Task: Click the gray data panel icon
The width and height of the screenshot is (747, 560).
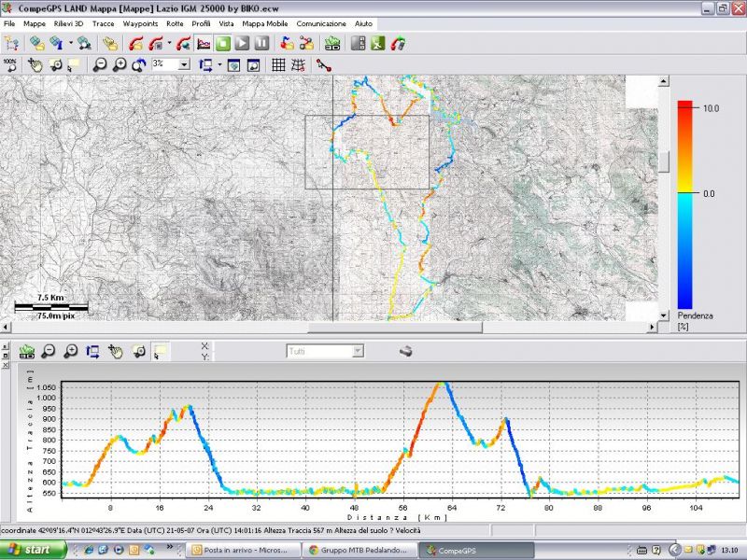Action: [358, 44]
